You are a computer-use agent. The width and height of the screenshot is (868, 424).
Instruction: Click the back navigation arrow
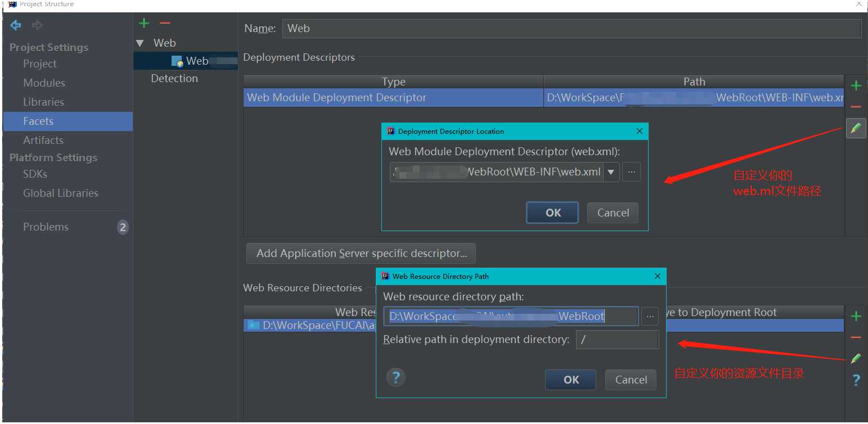pos(16,25)
